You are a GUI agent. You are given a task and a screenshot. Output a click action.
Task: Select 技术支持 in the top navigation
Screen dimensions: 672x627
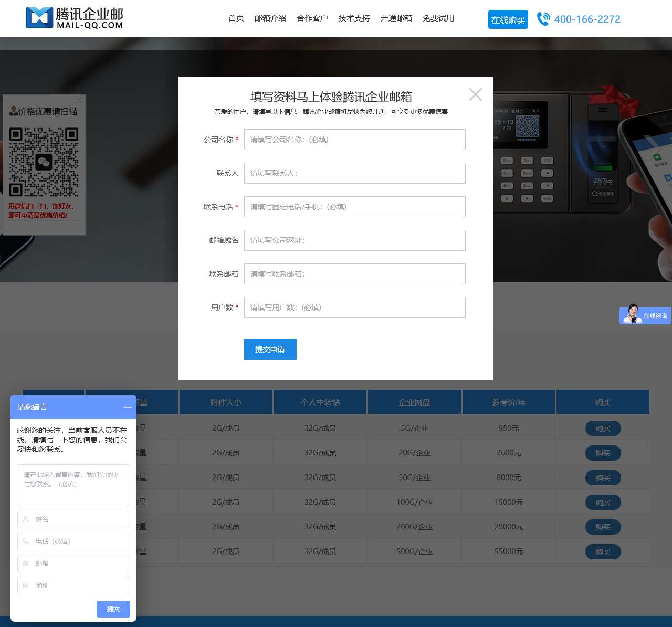pos(354,18)
